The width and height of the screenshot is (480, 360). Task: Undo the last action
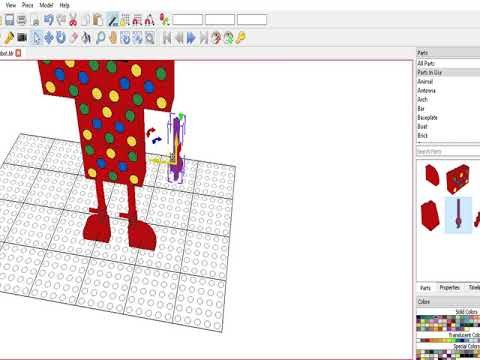click(x=49, y=20)
